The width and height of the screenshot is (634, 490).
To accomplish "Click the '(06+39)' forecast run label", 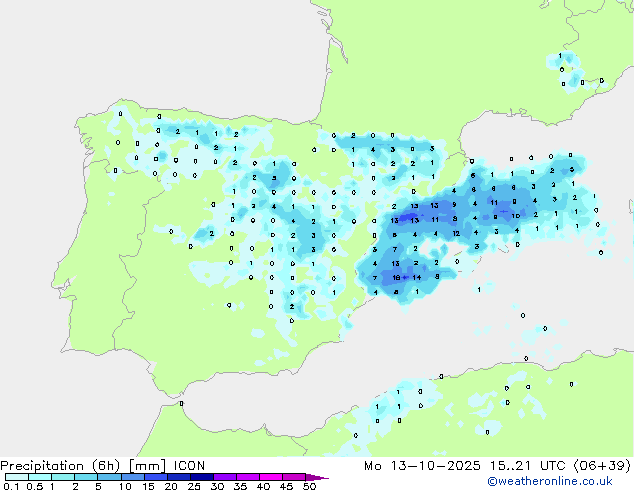I will coord(602,466).
